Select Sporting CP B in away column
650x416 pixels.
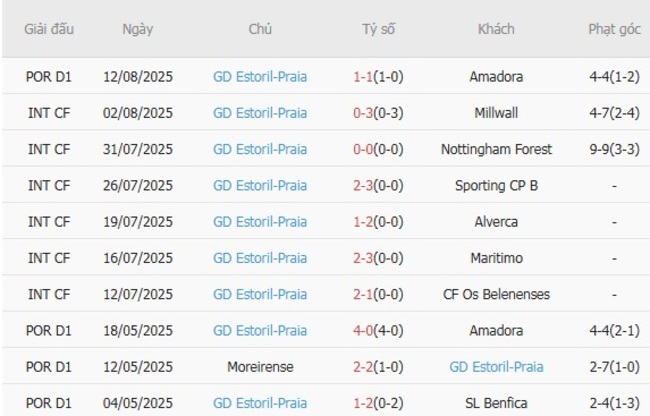point(496,185)
